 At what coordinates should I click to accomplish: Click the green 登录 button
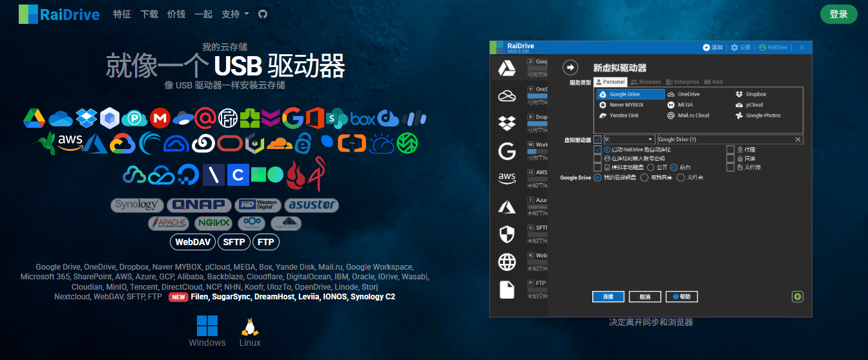(838, 14)
